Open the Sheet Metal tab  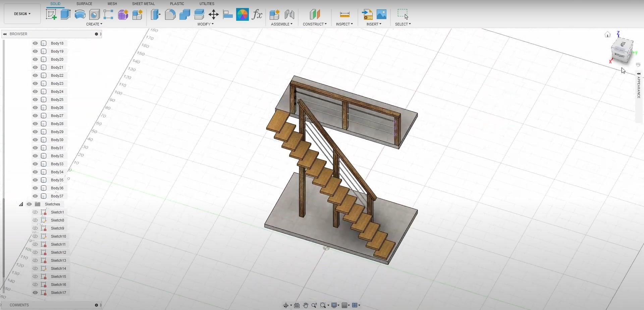pyautogui.click(x=143, y=4)
